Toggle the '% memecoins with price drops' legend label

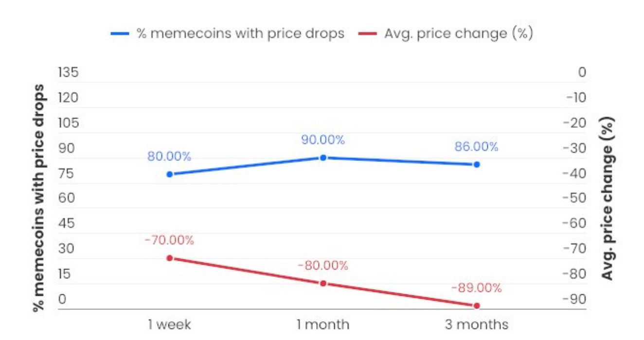(x=240, y=34)
